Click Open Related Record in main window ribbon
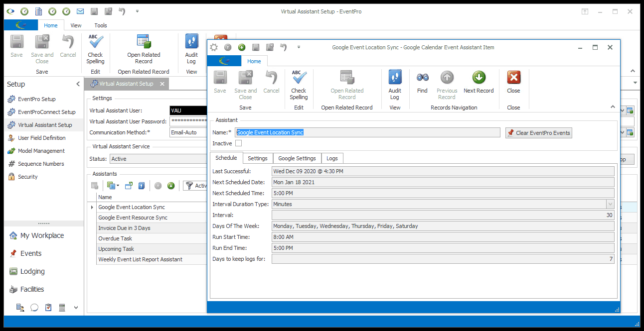The width and height of the screenshot is (644, 331). [x=144, y=49]
